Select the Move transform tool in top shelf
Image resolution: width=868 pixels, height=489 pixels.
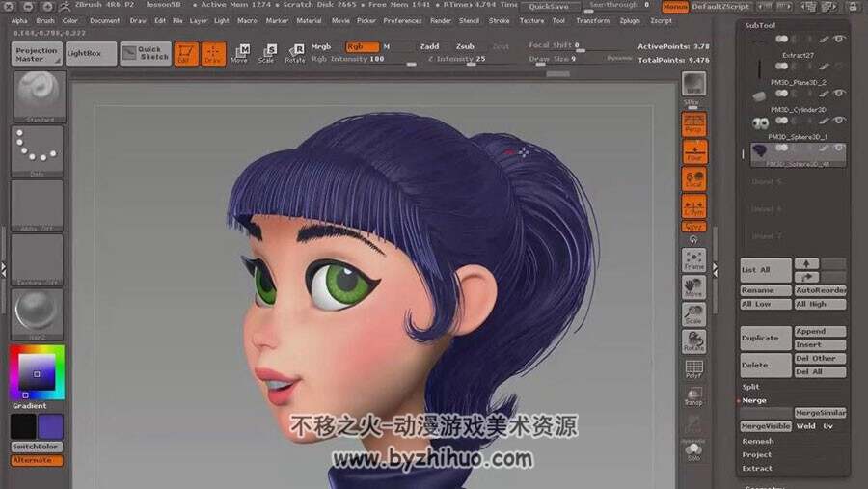240,54
